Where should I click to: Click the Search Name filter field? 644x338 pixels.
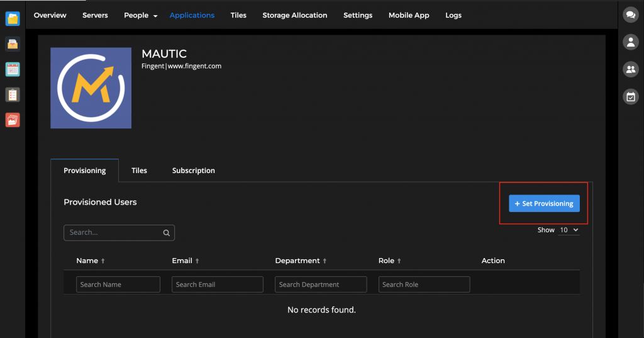tap(118, 284)
